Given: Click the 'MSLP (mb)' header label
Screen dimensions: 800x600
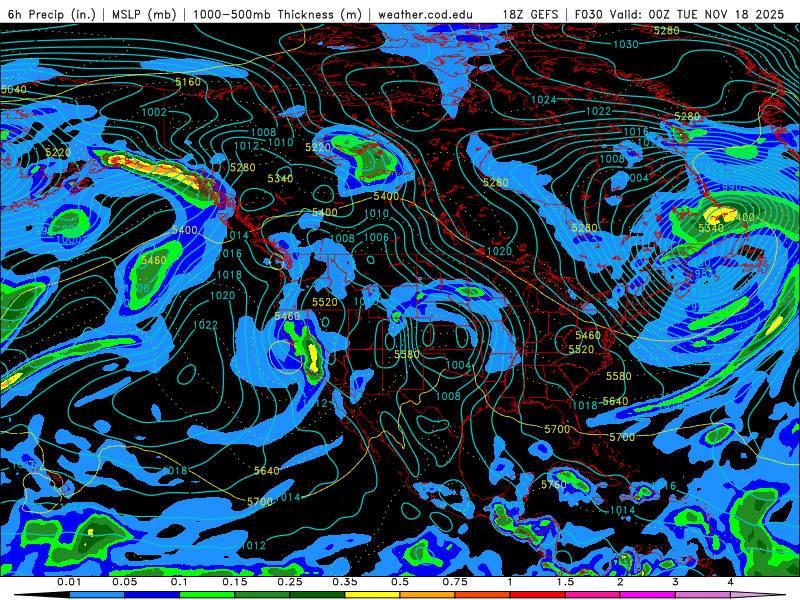Looking at the screenshot, I should (x=144, y=14).
